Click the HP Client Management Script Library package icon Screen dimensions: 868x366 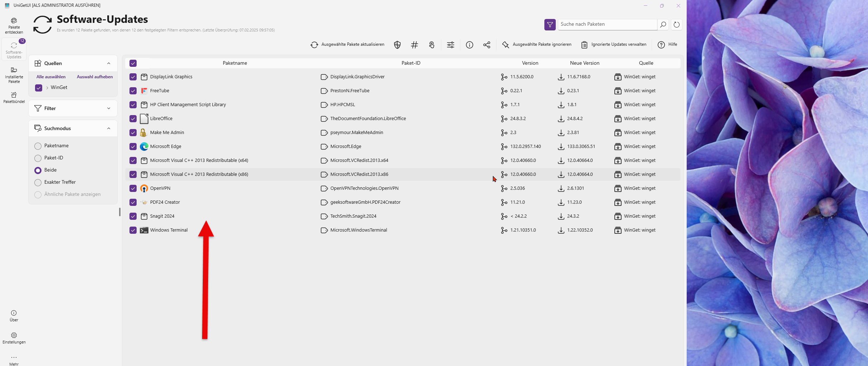coord(144,105)
